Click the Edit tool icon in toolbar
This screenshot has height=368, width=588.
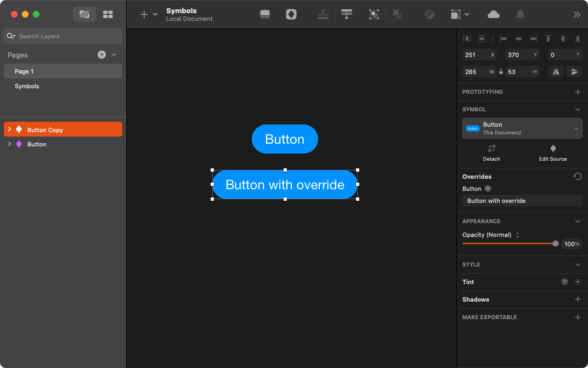(429, 14)
